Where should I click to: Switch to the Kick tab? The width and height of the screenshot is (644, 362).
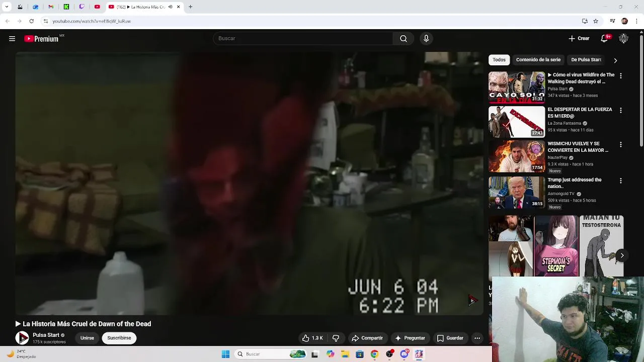(66, 7)
